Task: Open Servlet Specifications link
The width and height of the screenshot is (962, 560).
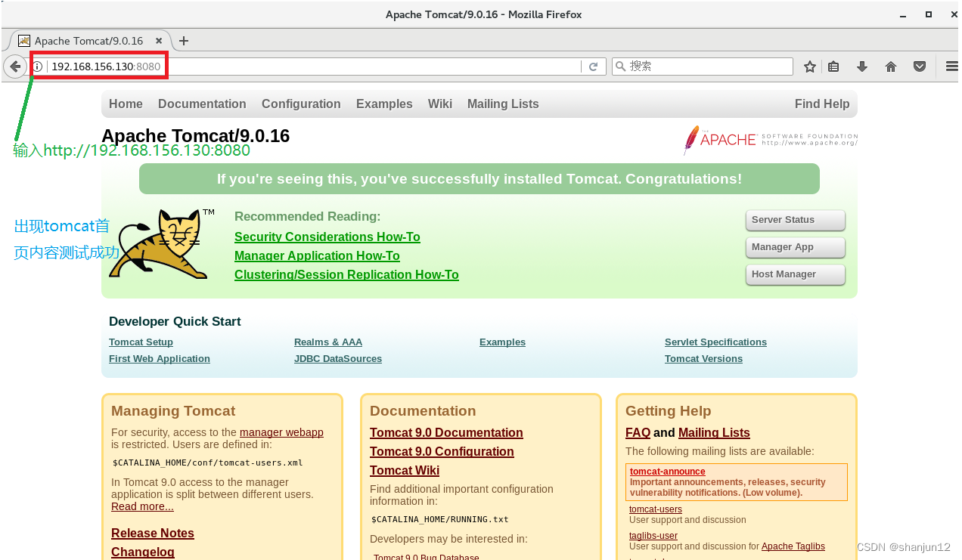Action: coord(715,342)
